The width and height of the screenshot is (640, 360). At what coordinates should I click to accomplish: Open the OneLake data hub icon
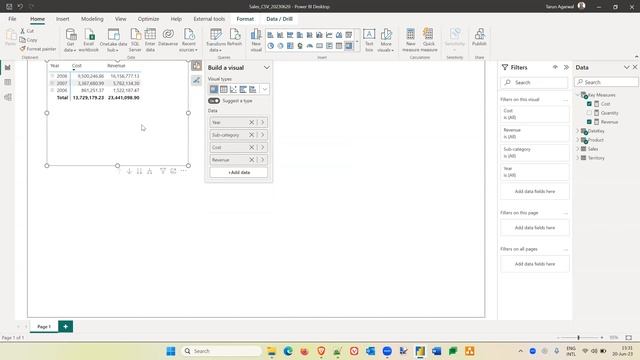(113, 40)
